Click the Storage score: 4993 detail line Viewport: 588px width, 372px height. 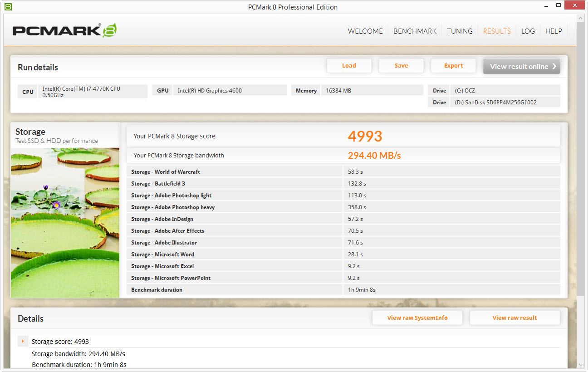pos(60,342)
